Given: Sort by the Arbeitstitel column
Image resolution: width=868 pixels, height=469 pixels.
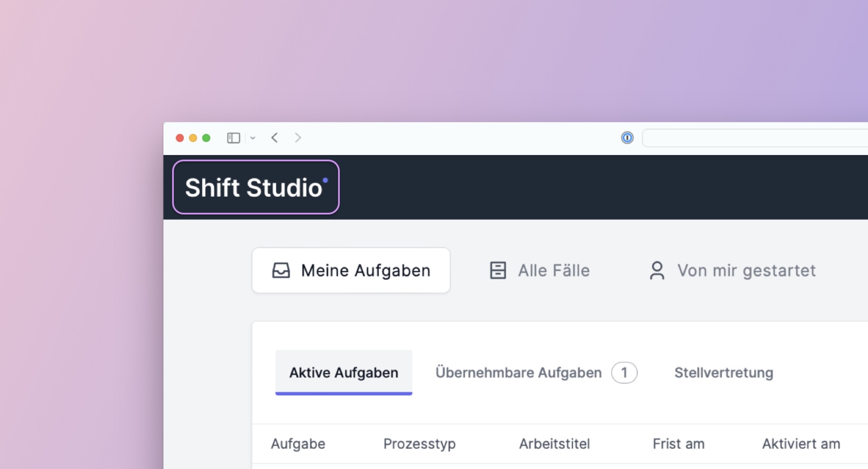Looking at the screenshot, I should tap(554, 443).
